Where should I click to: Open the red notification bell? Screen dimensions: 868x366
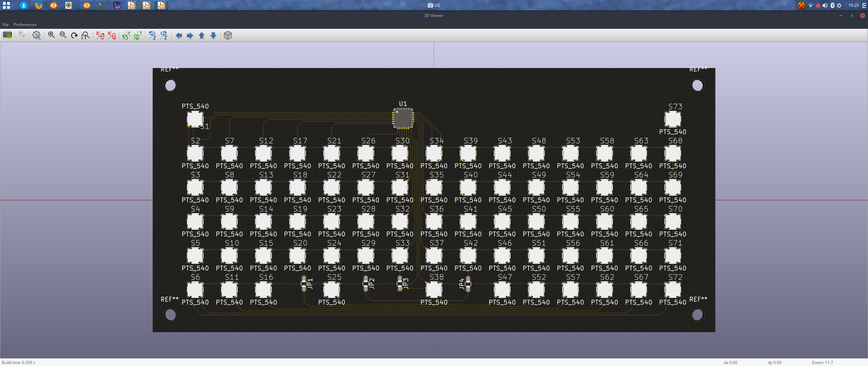[818, 5]
